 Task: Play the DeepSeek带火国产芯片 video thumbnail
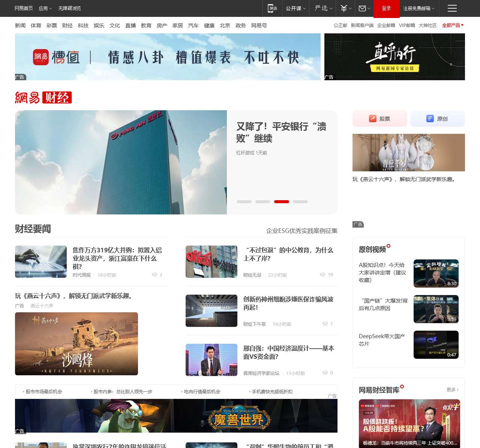(436, 345)
